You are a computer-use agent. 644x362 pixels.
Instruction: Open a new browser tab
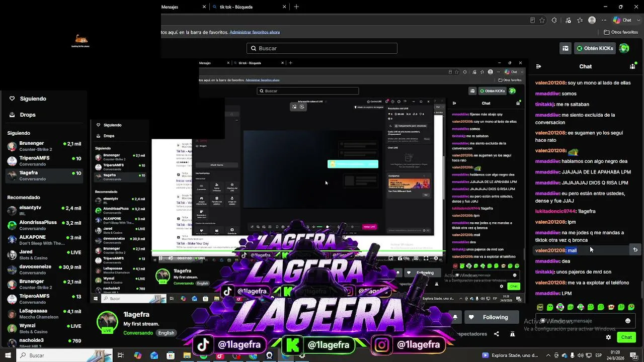tap(296, 7)
